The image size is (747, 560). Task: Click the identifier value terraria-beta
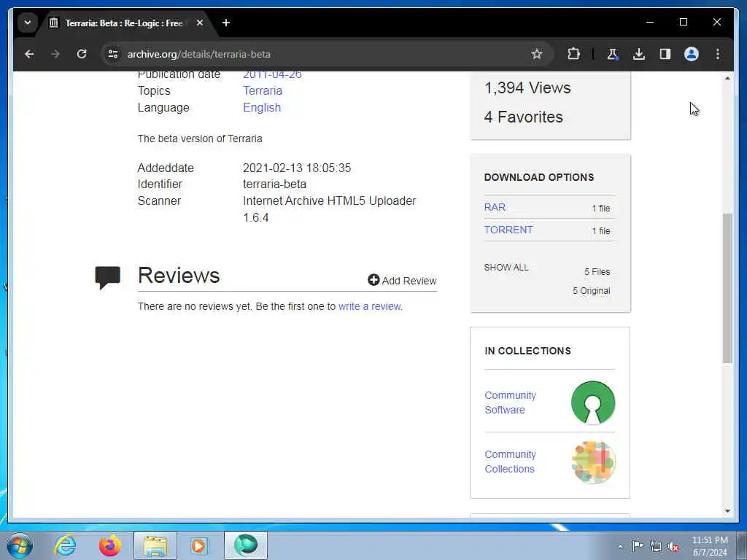coord(274,184)
